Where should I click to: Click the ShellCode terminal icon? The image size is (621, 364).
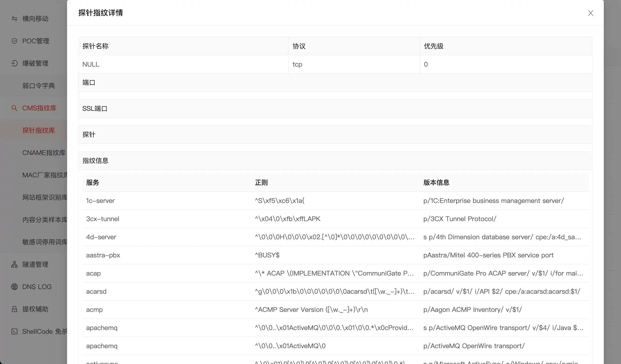click(x=14, y=331)
